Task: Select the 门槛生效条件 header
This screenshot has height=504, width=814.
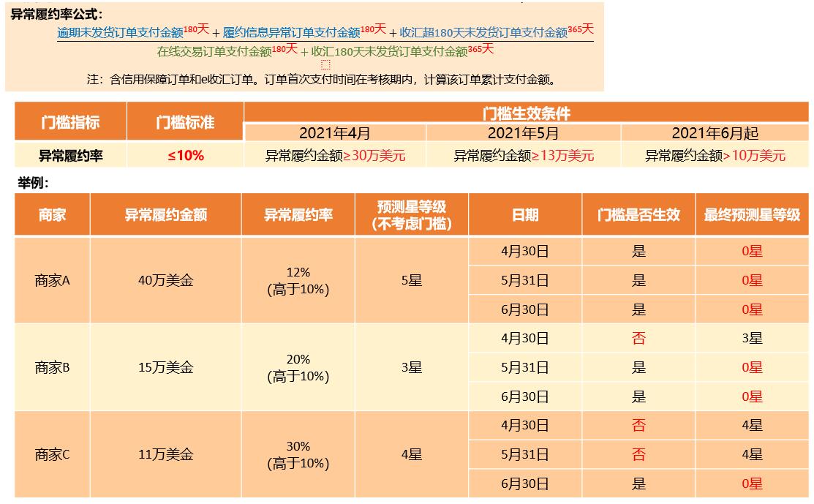Action: pos(526,113)
